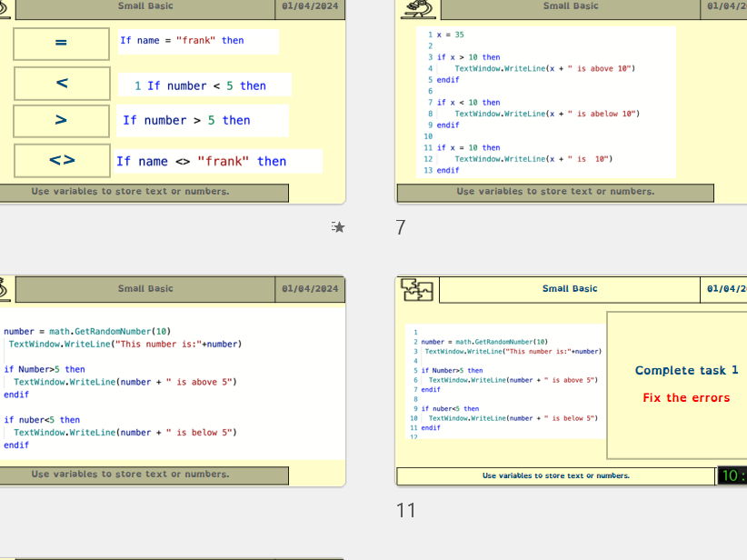Select the greater-than operator box
Screen dimensions: 747x560
[60, 120]
